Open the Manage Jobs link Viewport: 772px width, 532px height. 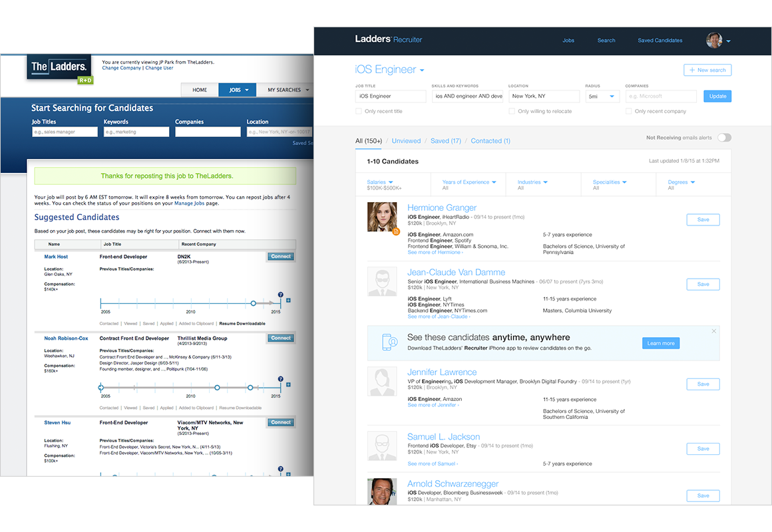tap(189, 203)
